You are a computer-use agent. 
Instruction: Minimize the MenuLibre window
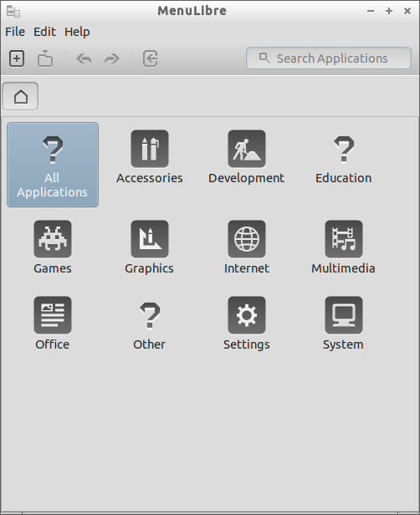pos(371,11)
